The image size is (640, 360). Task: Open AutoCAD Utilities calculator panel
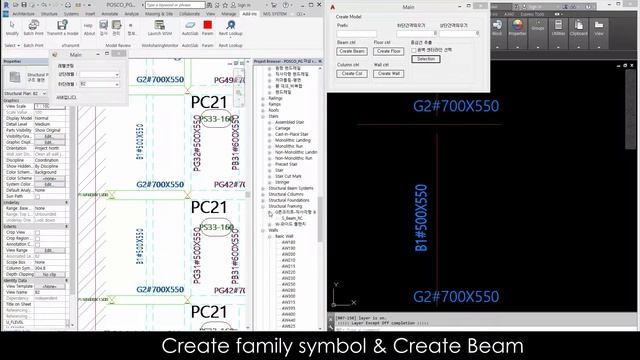pyautogui.click(x=558, y=25)
